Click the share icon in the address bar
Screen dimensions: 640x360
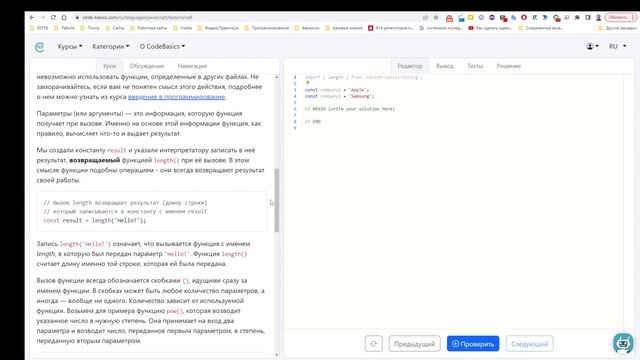click(x=425, y=18)
